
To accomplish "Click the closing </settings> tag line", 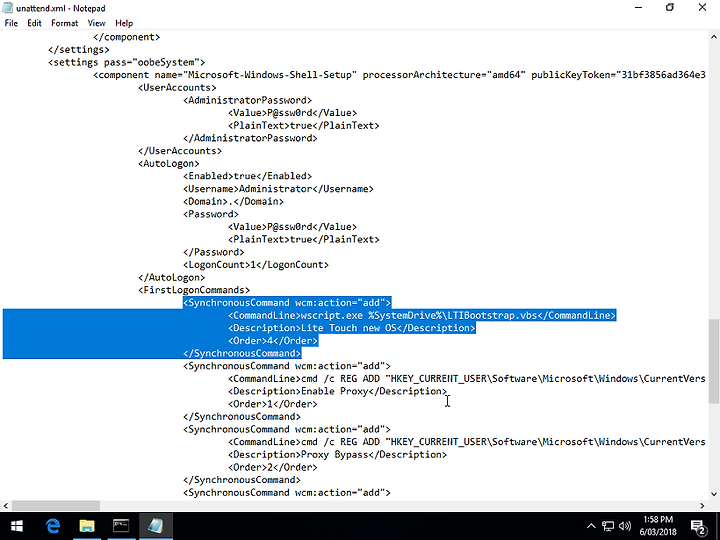I will (79, 50).
